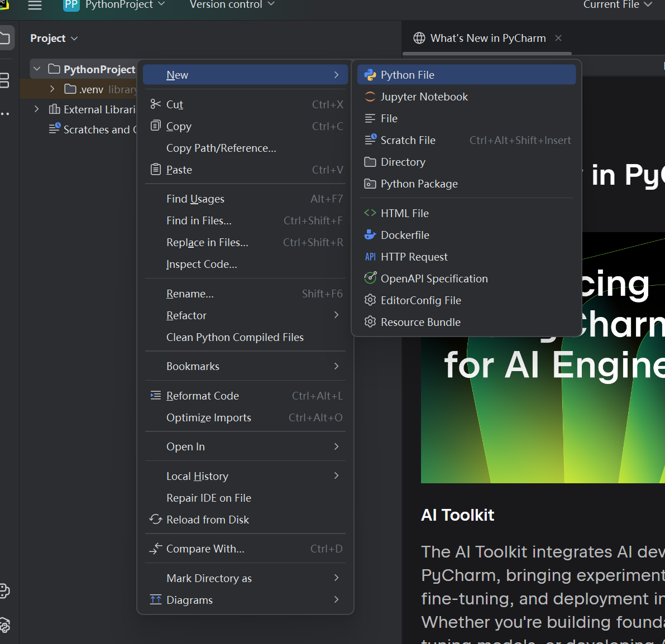Open the Project tool window sidebar icon
This screenshot has width=665, height=644.
pyautogui.click(x=5, y=38)
